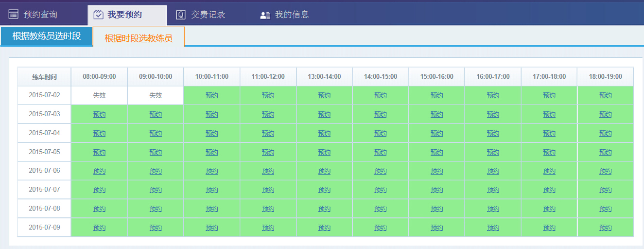Screen dimensions: 644x249
Task: Click 预约 for 2015-07-07 at 09:00-10:00
Action: coord(156,190)
